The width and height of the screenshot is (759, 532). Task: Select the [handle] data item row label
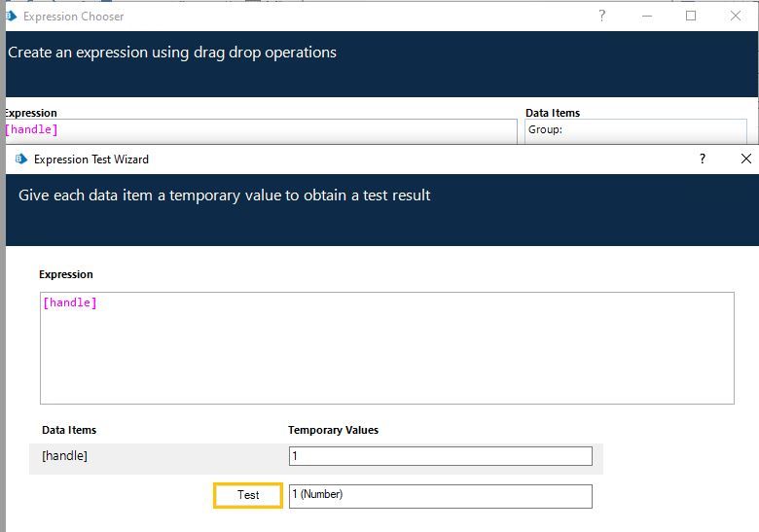point(65,456)
